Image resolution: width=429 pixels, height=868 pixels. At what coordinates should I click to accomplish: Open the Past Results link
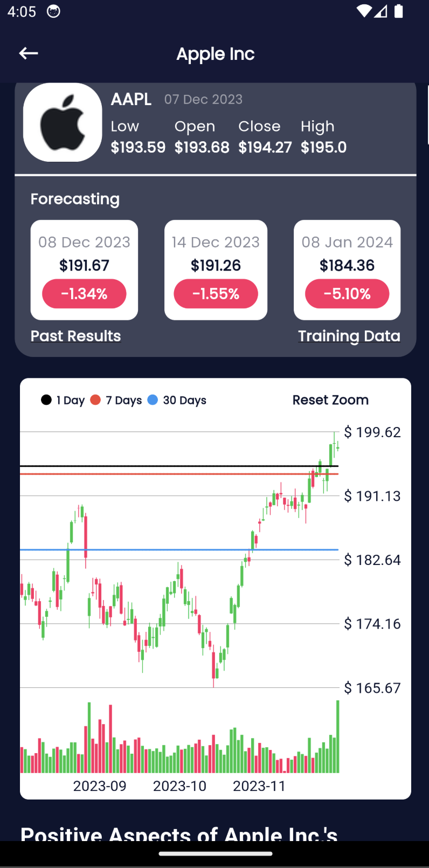point(75,336)
